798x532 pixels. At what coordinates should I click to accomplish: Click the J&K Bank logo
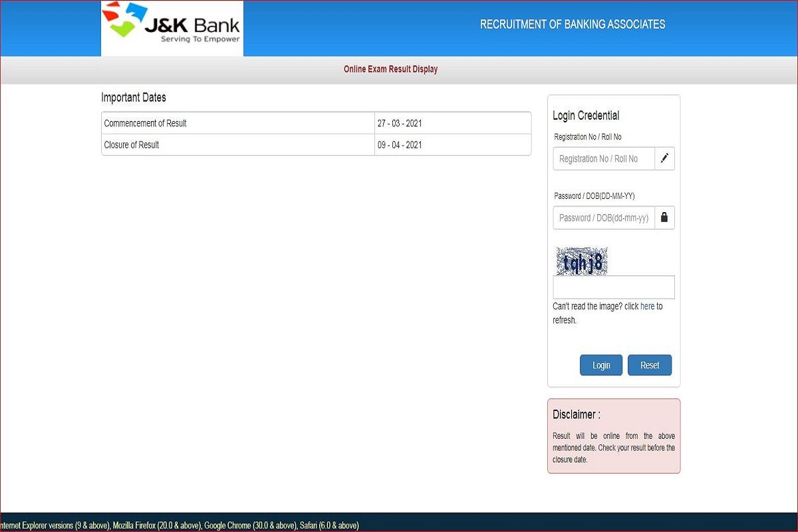[172, 28]
